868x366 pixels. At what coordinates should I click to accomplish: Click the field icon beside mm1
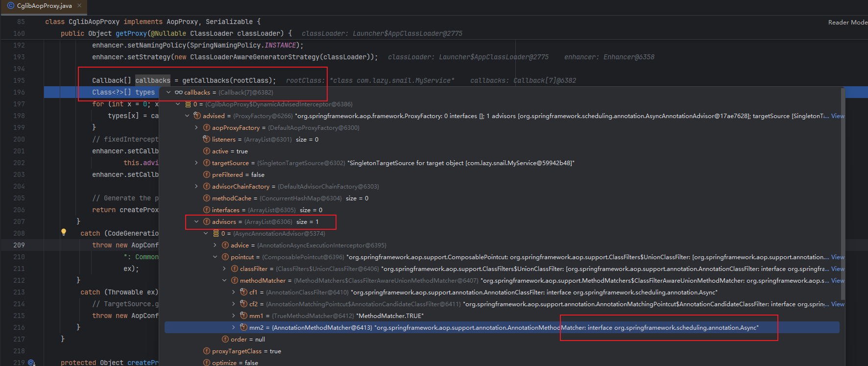click(244, 316)
